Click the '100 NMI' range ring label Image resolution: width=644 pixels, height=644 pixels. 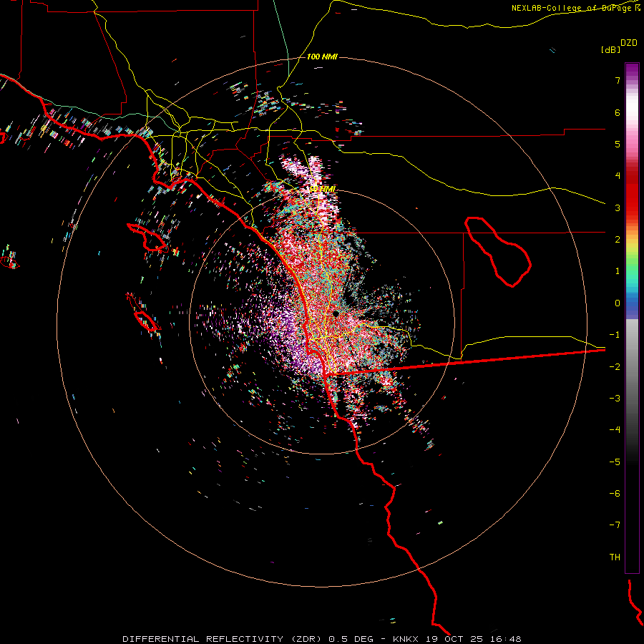pyautogui.click(x=322, y=57)
